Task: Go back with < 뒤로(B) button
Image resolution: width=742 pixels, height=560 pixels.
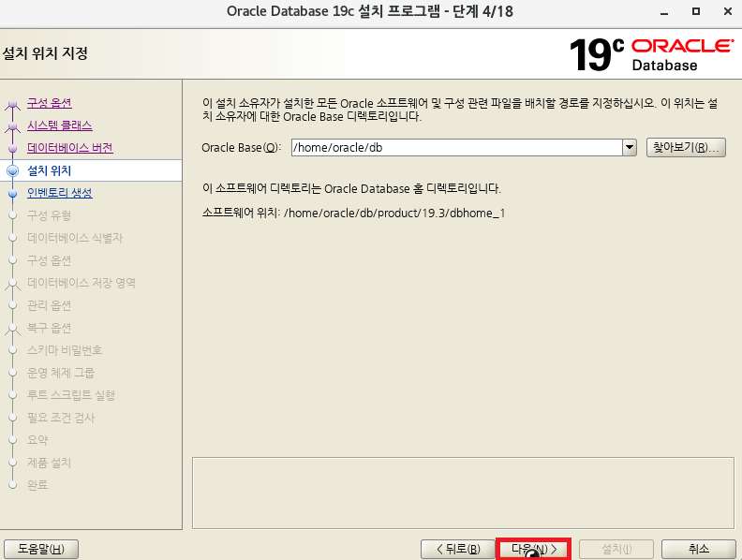Action: coord(458,549)
